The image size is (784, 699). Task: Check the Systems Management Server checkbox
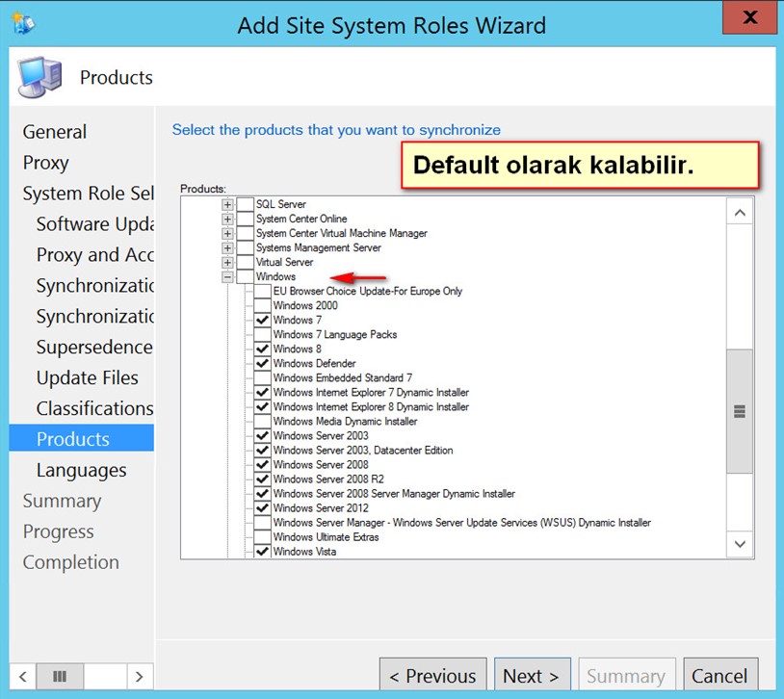pos(245,248)
